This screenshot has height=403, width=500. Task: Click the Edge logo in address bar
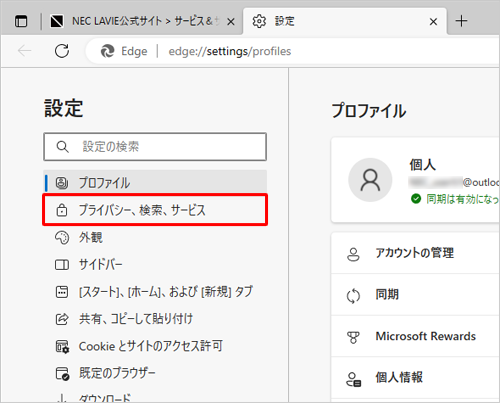pos(107,51)
